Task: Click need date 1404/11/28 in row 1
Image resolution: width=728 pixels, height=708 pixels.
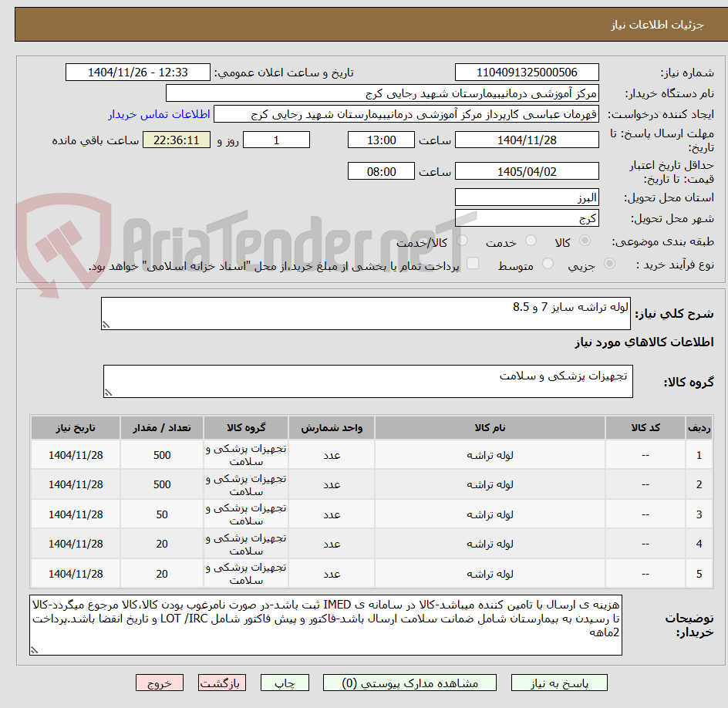Action: 76,456
